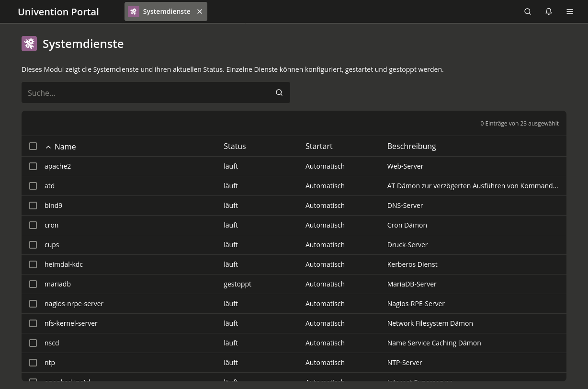Check the bind9 row checkbox

(x=33, y=206)
